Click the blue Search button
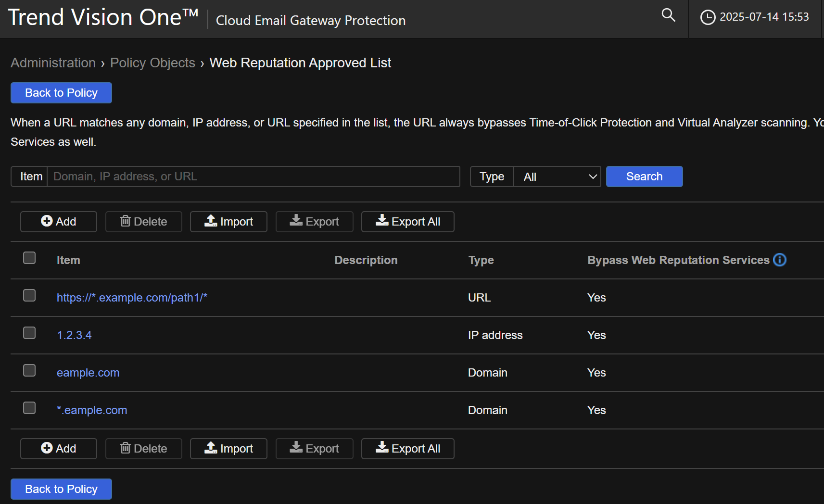The width and height of the screenshot is (824, 504). pos(644,176)
